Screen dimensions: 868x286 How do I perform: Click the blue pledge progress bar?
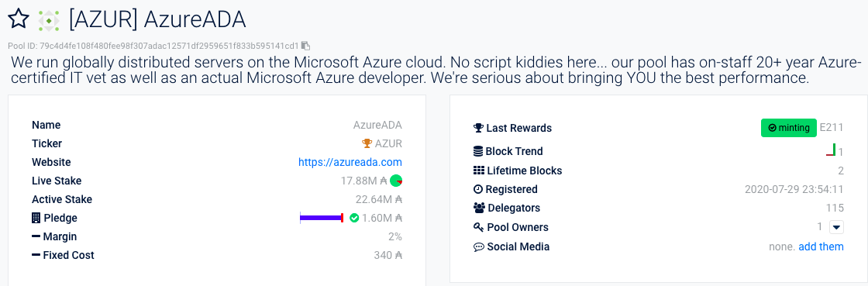click(322, 218)
